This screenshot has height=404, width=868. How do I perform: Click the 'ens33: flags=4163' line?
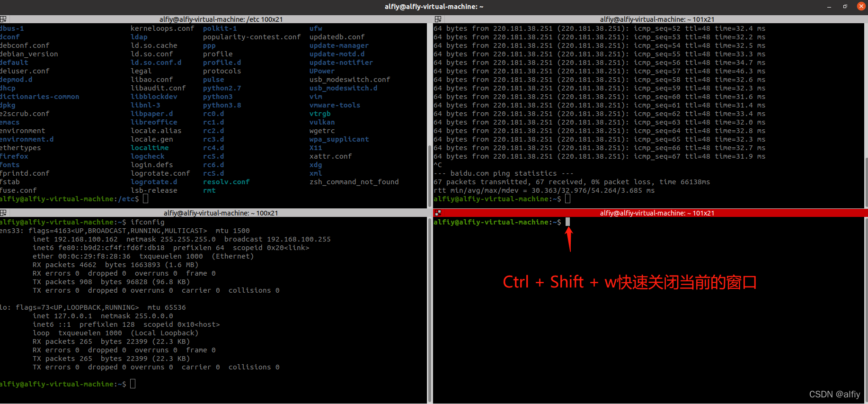[x=125, y=231]
